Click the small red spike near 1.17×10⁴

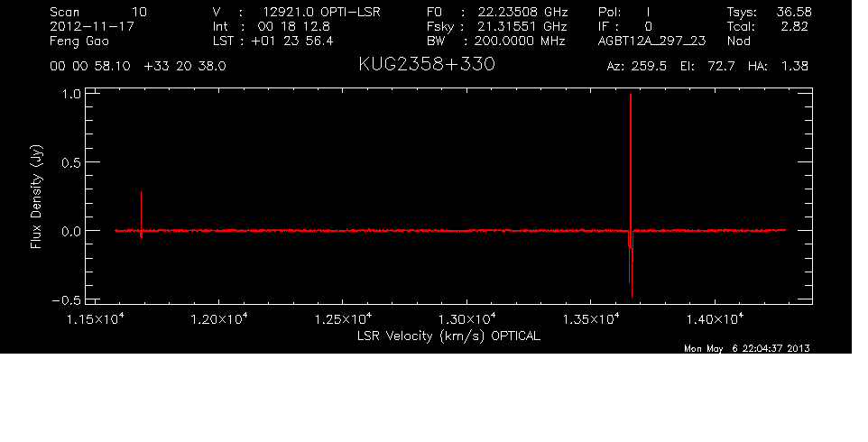click(x=141, y=213)
